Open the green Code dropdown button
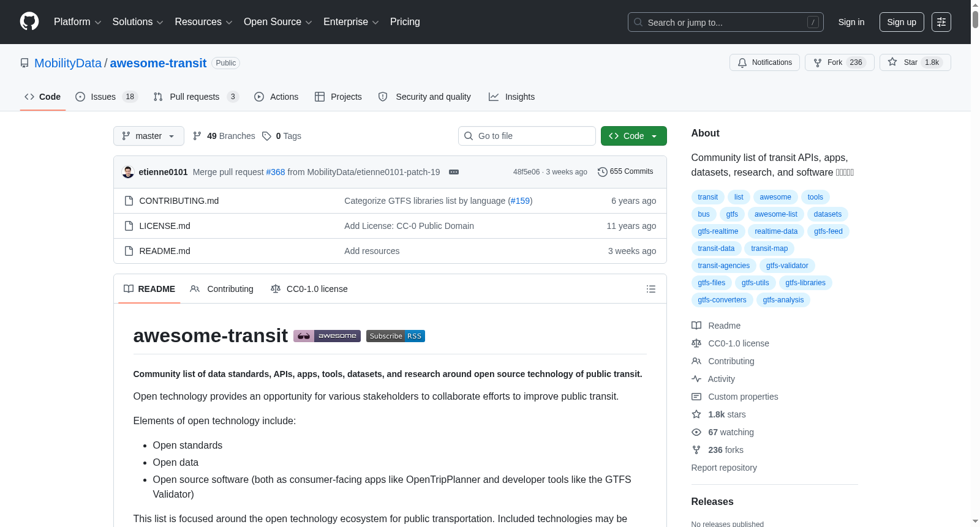Screen dimensions: 980x527 [x=634, y=136]
